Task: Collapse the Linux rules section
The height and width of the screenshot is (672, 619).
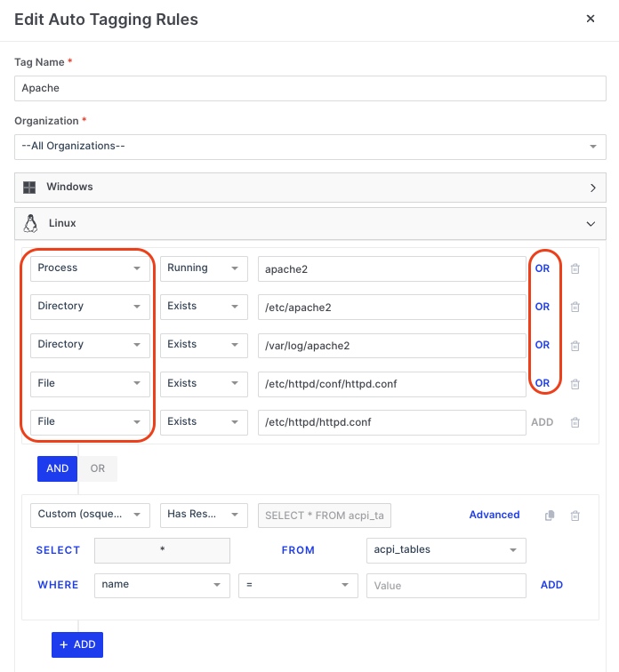Action: pyautogui.click(x=592, y=224)
